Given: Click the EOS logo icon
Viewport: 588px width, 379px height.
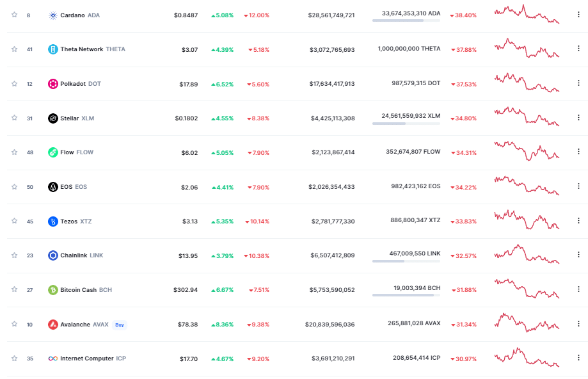Looking at the screenshot, I should [x=53, y=187].
